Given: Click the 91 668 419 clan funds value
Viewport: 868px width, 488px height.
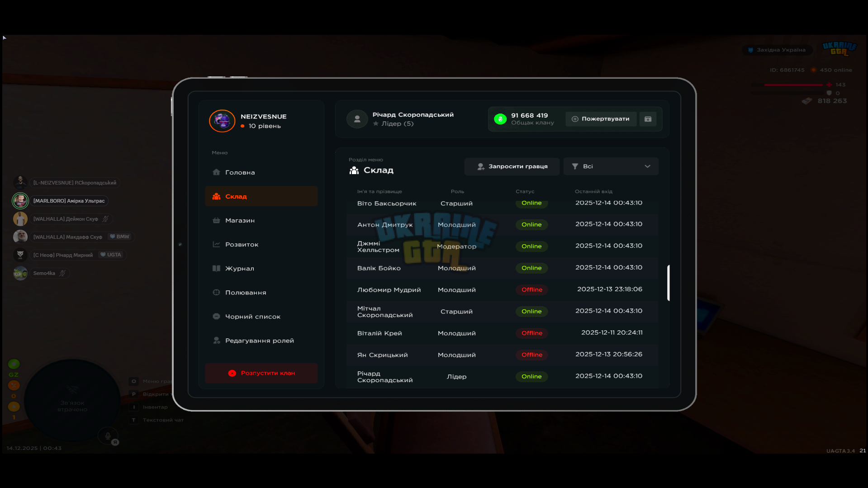Looking at the screenshot, I should coord(529,115).
